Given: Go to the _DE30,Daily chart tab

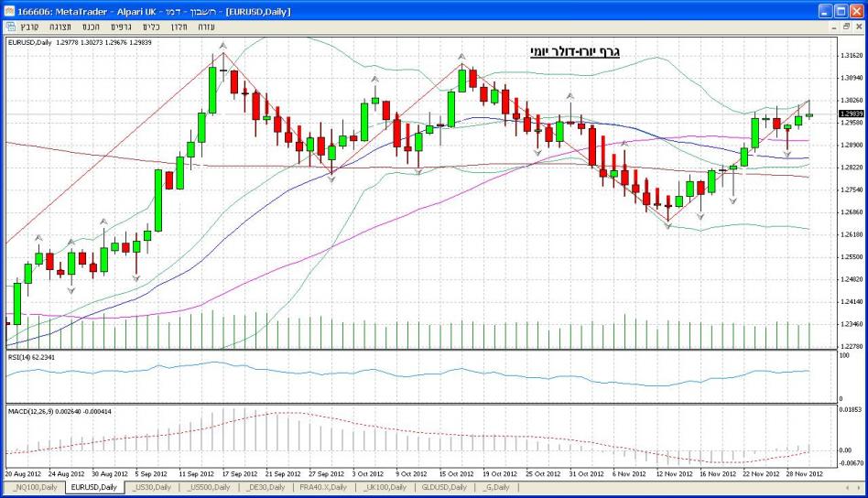Looking at the screenshot, I should click(262, 487).
